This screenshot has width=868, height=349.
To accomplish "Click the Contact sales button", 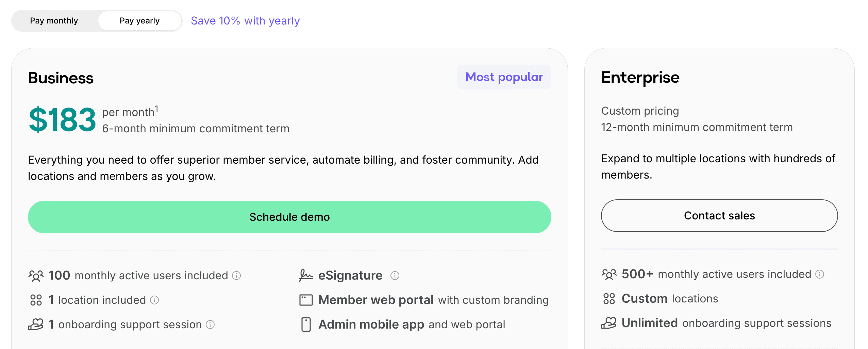I will click(719, 216).
